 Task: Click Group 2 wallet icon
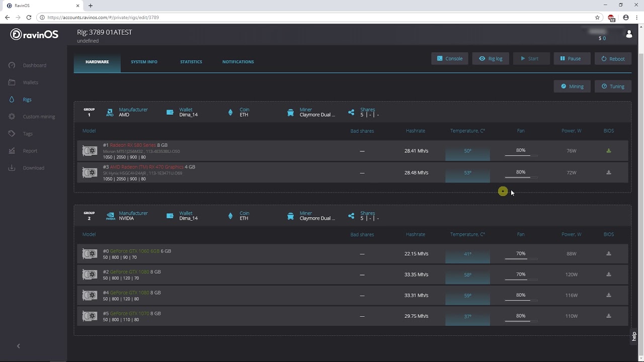click(x=170, y=216)
